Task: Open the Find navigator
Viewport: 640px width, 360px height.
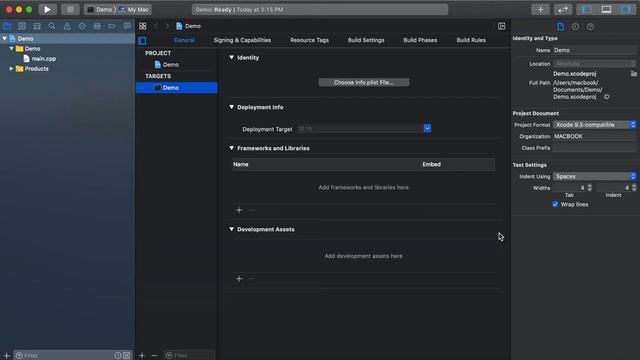Action: pyautogui.click(x=52, y=26)
